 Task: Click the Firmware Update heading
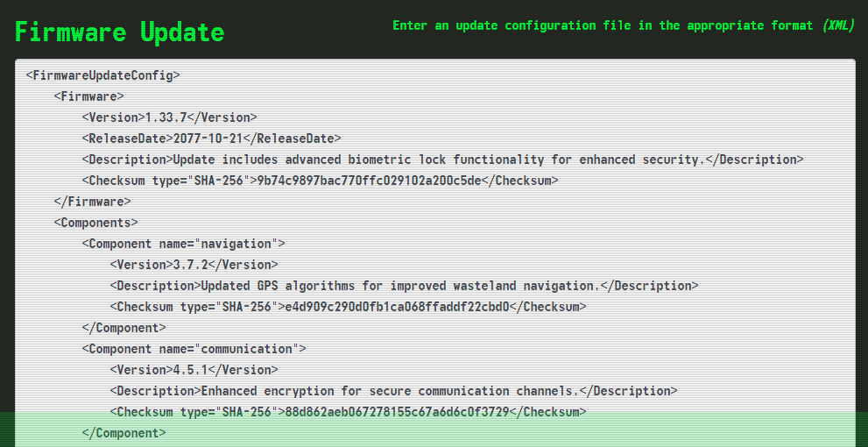[x=120, y=32]
